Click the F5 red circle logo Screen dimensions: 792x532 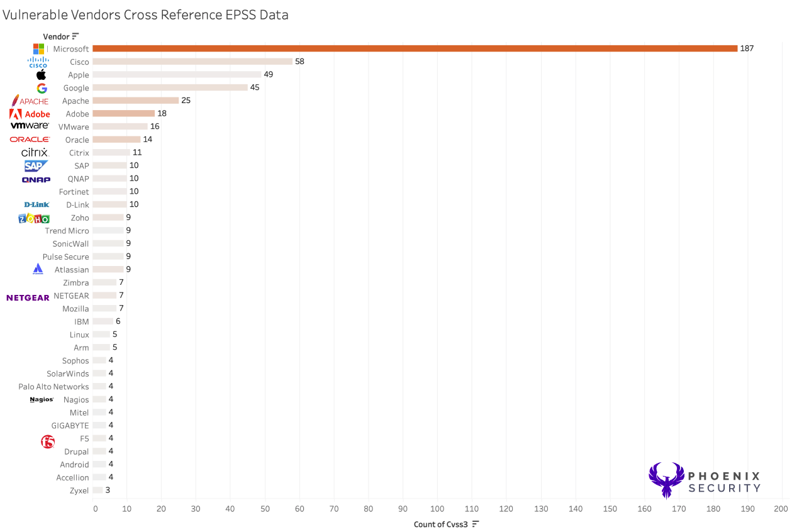point(48,441)
